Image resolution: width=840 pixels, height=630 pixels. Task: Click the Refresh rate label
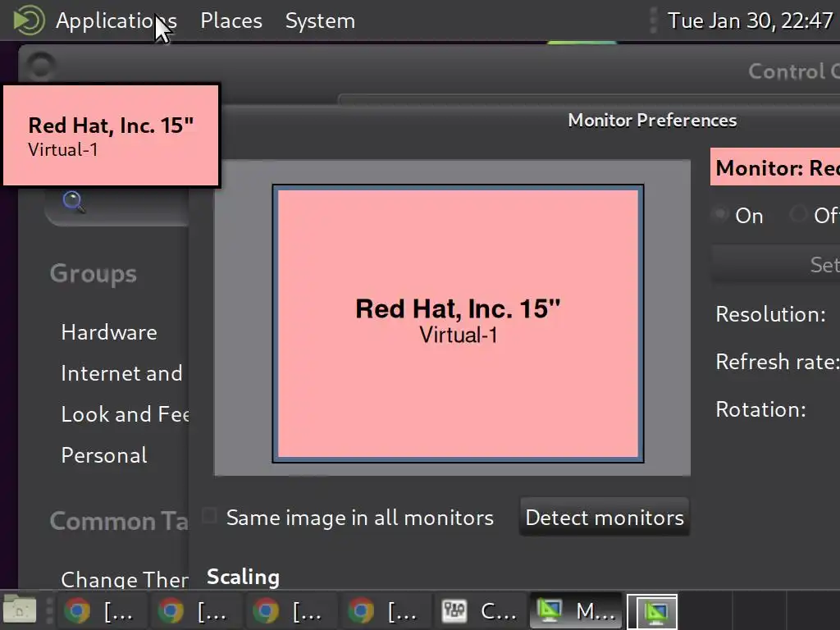click(778, 362)
